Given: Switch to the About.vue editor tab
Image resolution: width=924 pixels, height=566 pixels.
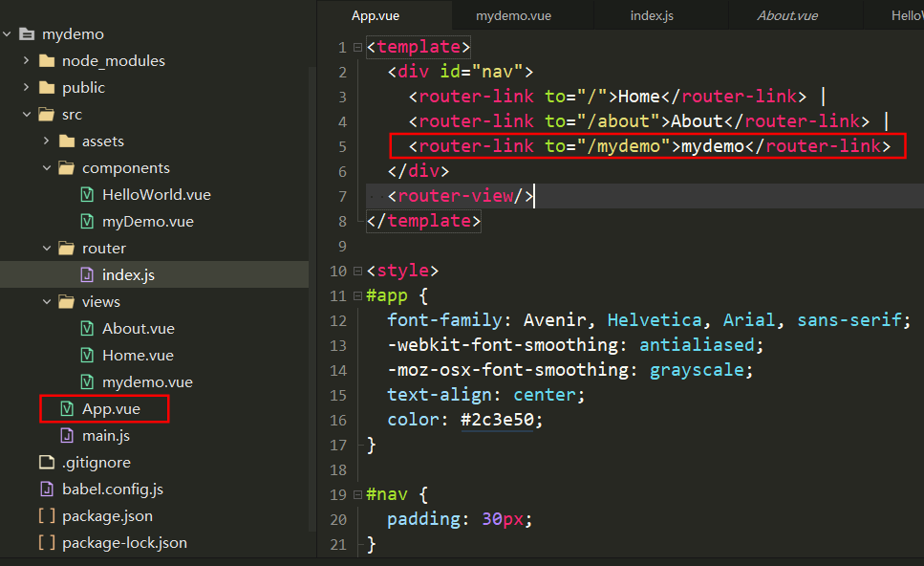Looking at the screenshot, I should 787,15.
